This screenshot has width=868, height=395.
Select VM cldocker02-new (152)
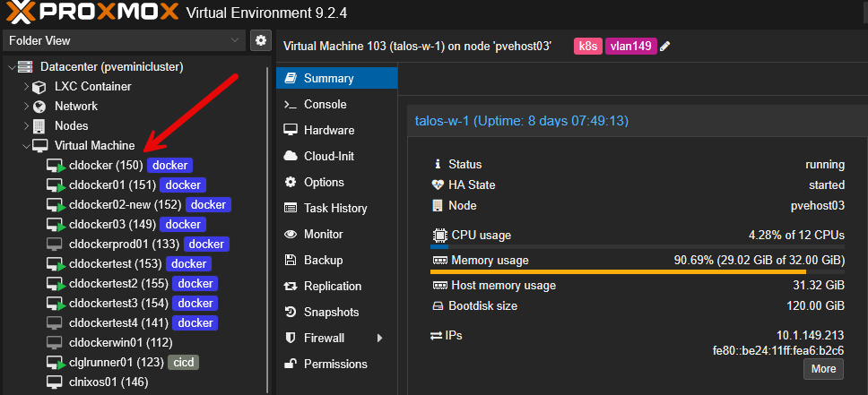coord(126,205)
